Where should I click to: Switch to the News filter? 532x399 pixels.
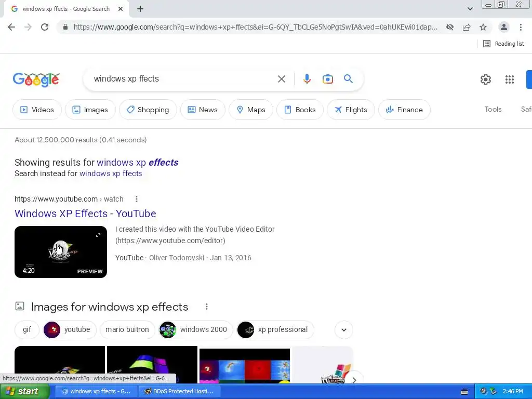click(x=203, y=110)
